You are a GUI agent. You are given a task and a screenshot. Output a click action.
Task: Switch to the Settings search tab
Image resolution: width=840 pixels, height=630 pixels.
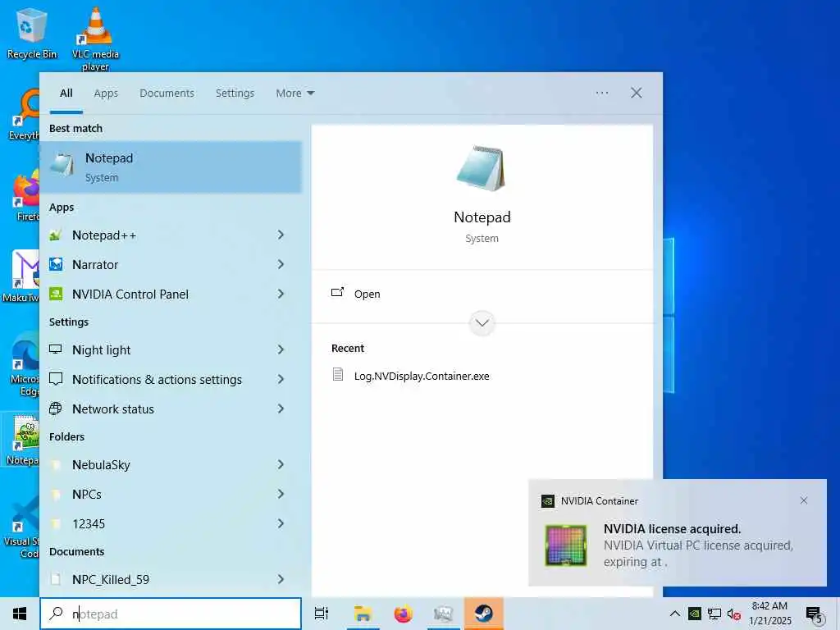pos(235,94)
